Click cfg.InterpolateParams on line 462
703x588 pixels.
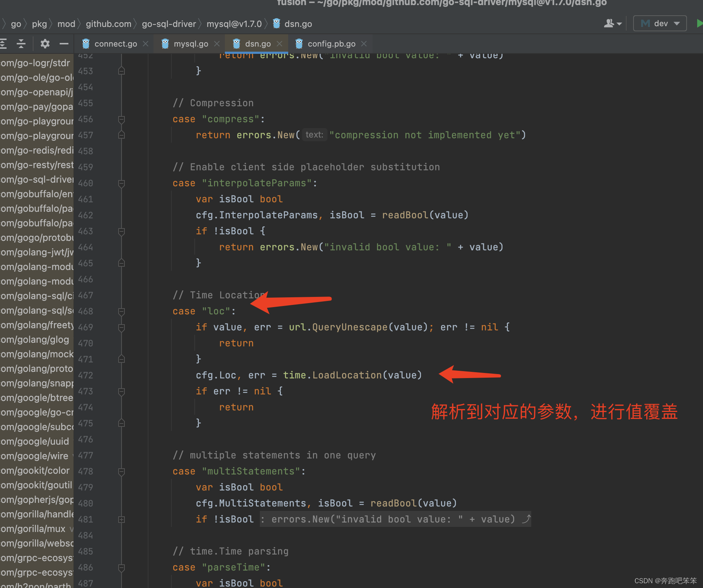[x=257, y=215]
